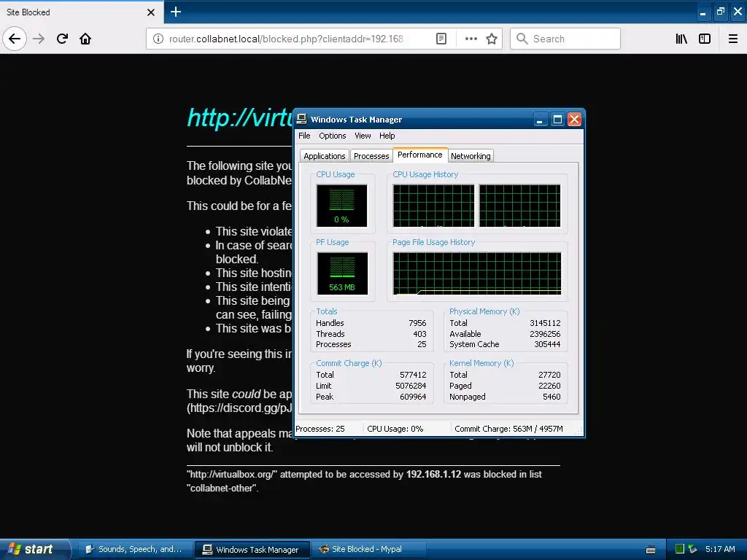Click into the browser Search field
This screenshot has width=747, height=560.
[565, 39]
